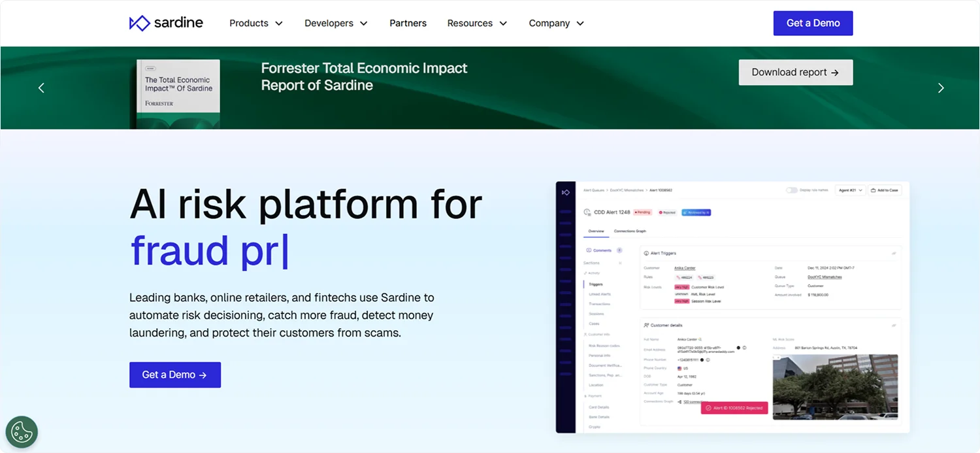Expand the Resources menu
The height and width of the screenshot is (453, 980).
[477, 23]
